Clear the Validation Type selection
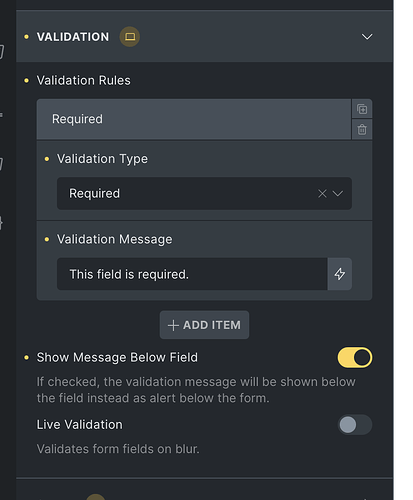Viewport: 413px width, 500px height. [322, 194]
